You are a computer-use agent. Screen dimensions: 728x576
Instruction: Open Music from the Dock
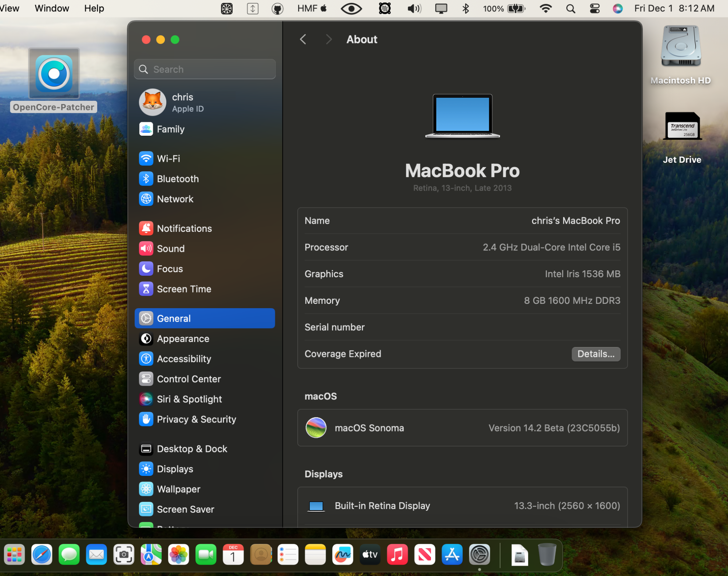click(397, 555)
